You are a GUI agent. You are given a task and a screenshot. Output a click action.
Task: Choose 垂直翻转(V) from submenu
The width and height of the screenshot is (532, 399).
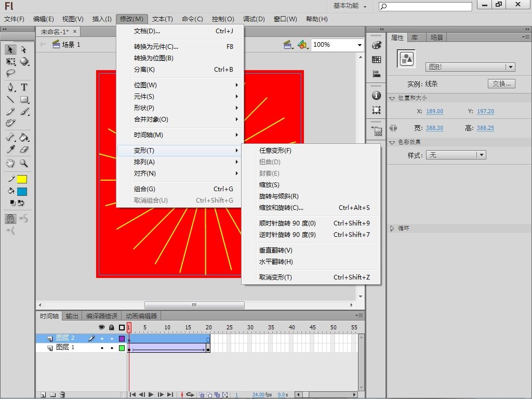click(x=311, y=250)
